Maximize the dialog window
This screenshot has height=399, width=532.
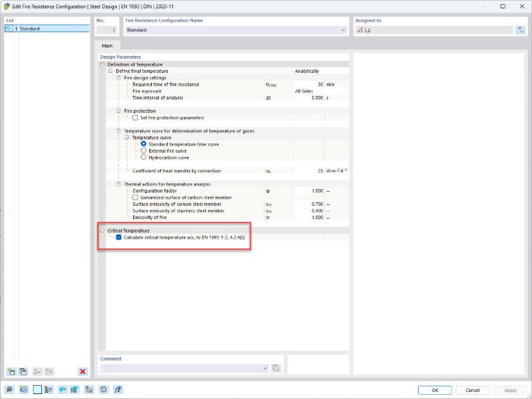coord(503,6)
